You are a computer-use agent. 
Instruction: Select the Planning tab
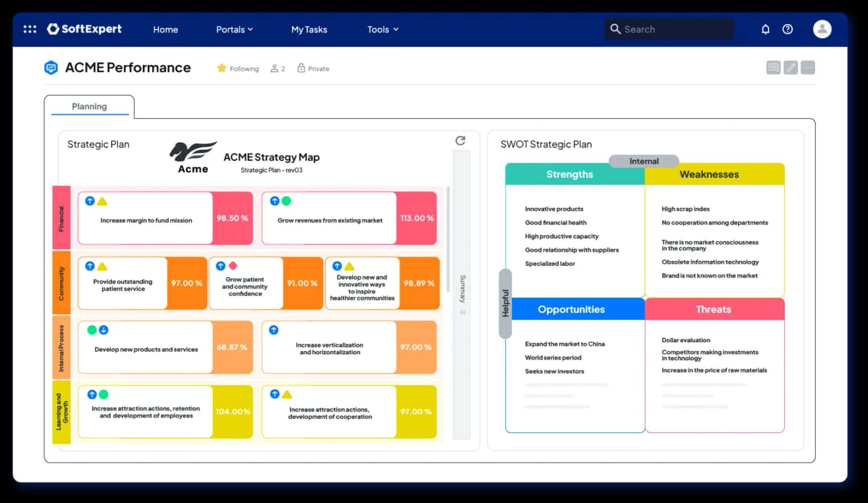pyautogui.click(x=89, y=107)
